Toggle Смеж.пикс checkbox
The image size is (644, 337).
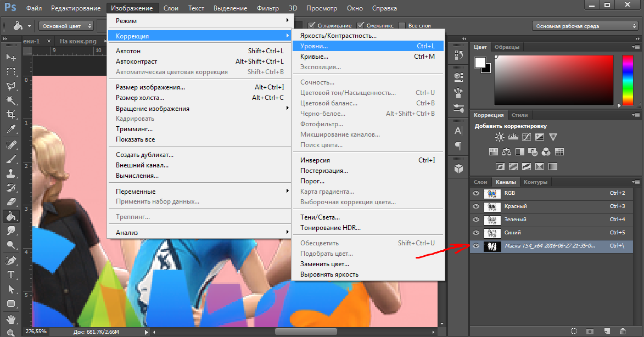click(x=361, y=25)
